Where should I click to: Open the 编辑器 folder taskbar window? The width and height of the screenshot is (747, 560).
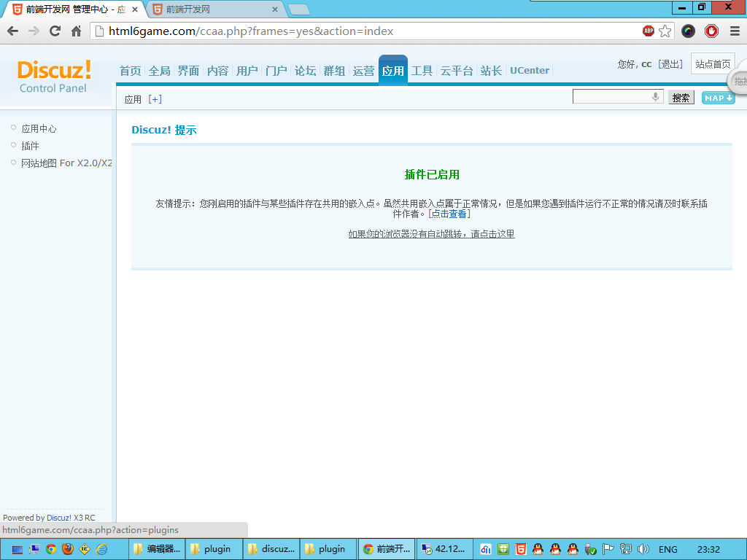point(158,549)
